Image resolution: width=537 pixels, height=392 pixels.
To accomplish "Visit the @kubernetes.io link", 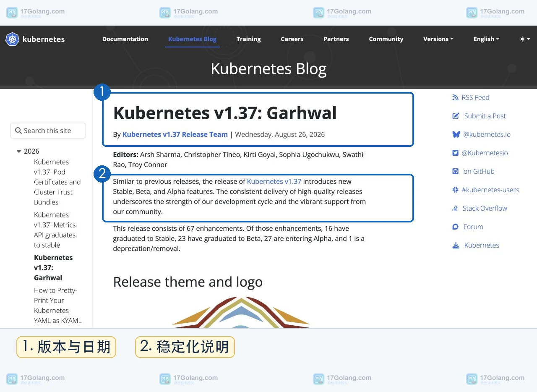I will click(x=487, y=134).
